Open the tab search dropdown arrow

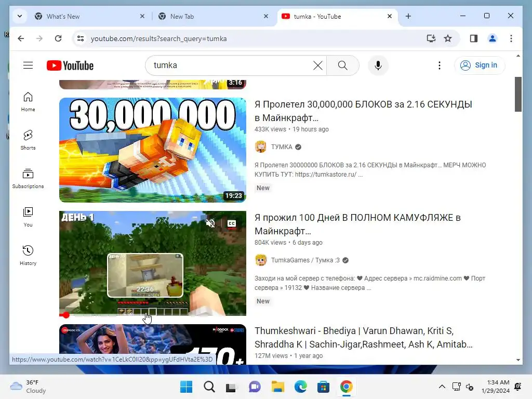[20, 16]
